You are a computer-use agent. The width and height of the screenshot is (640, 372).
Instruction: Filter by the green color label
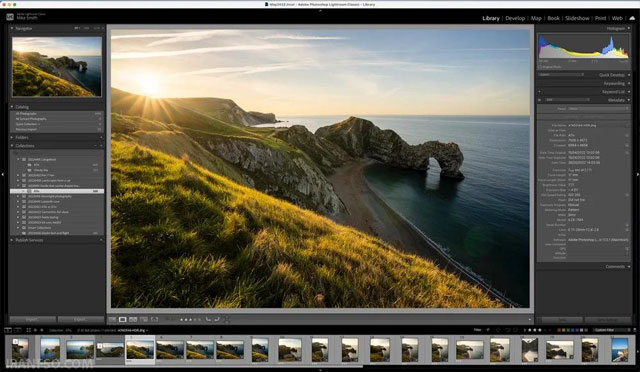pos(569,330)
